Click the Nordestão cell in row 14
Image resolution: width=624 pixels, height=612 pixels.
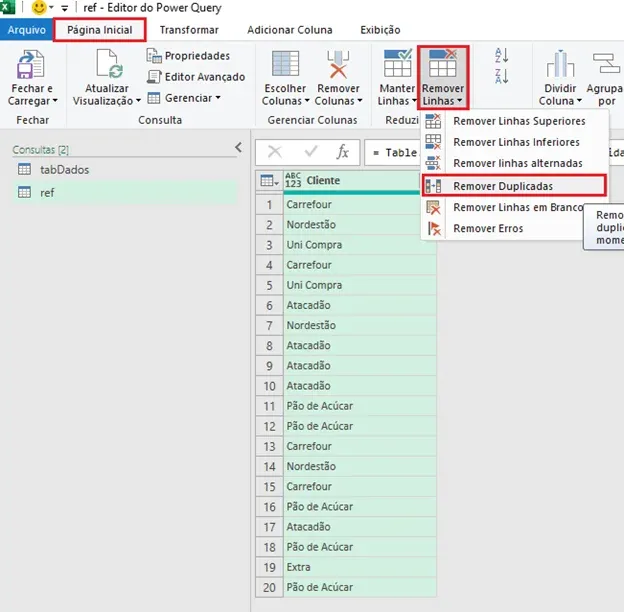pos(360,466)
